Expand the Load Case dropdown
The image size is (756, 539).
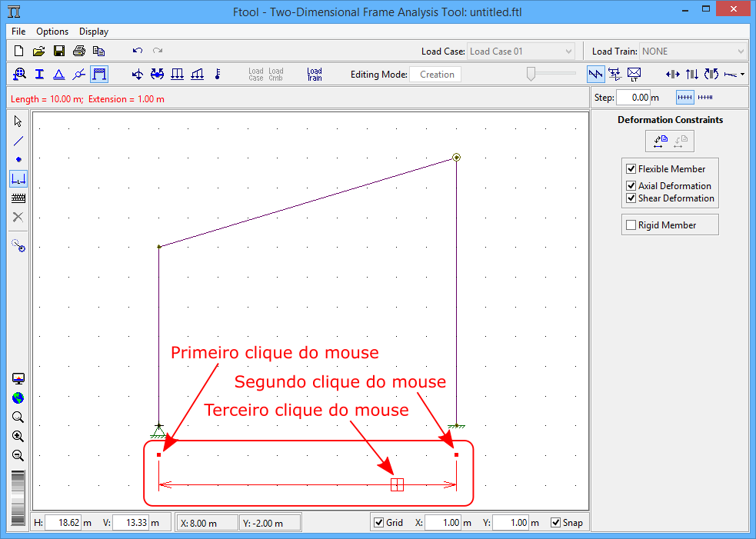(x=568, y=52)
